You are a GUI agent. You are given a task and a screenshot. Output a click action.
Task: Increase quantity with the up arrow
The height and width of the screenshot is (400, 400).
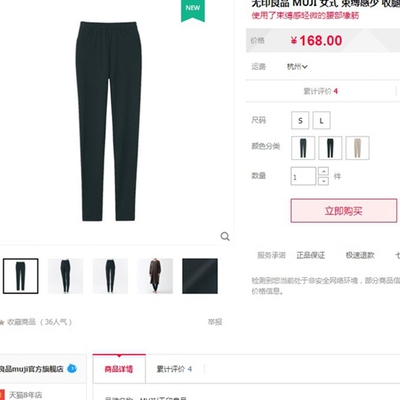click(323, 171)
